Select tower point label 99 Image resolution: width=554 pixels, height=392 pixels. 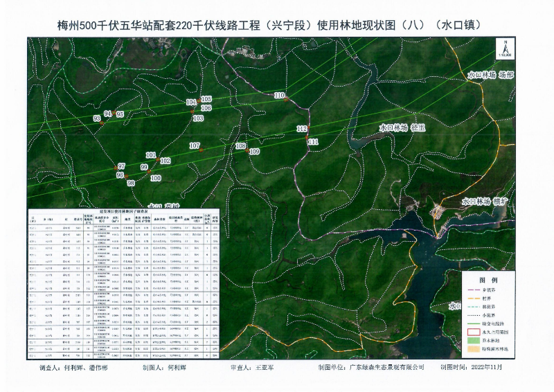(144, 167)
